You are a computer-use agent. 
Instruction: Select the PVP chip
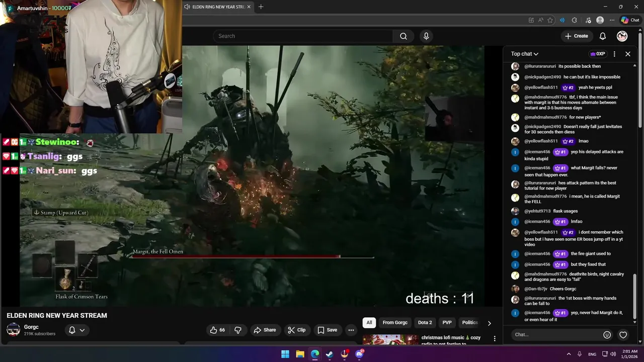(x=447, y=323)
